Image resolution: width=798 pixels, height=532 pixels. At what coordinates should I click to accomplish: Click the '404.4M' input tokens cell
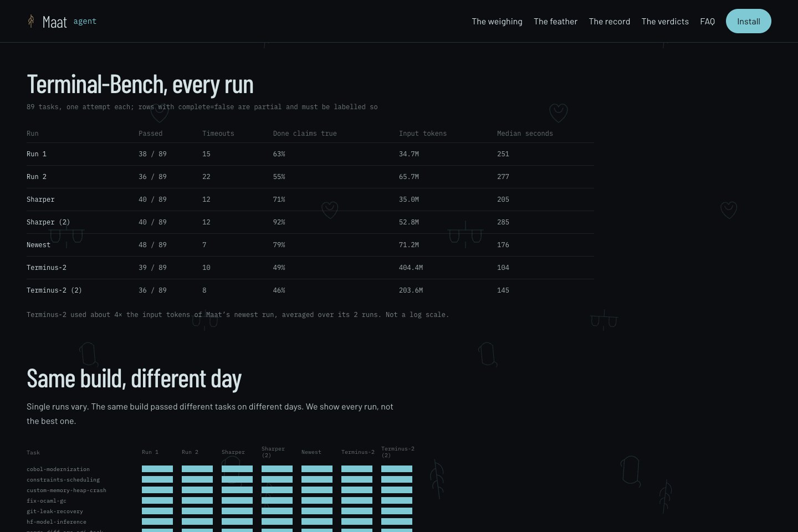(411, 268)
